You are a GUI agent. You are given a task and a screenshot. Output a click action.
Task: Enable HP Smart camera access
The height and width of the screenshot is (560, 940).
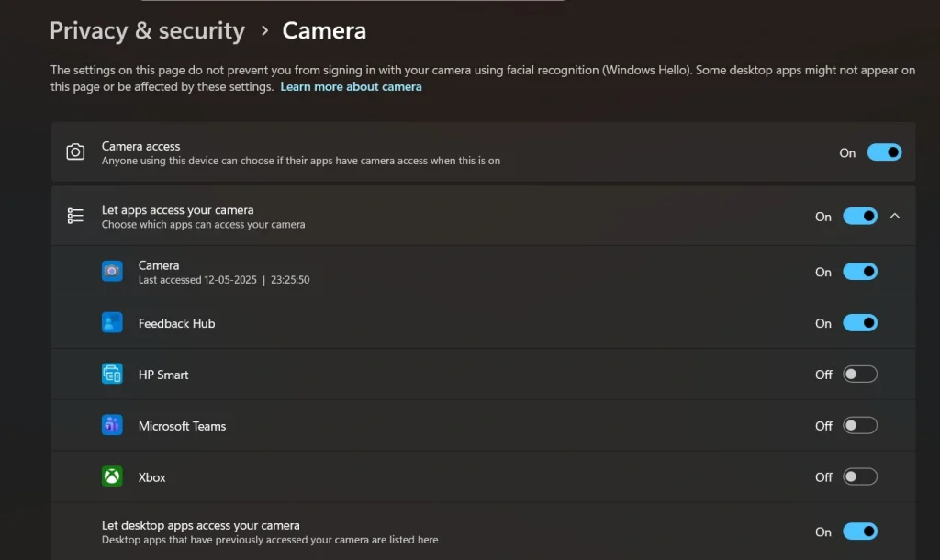[860, 374]
